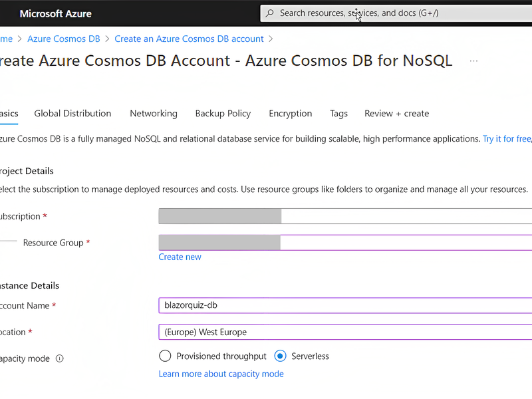Select Provisioned throughput capacity mode
The height and width of the screenshot is (399, 532).
(x=165, y=356)
